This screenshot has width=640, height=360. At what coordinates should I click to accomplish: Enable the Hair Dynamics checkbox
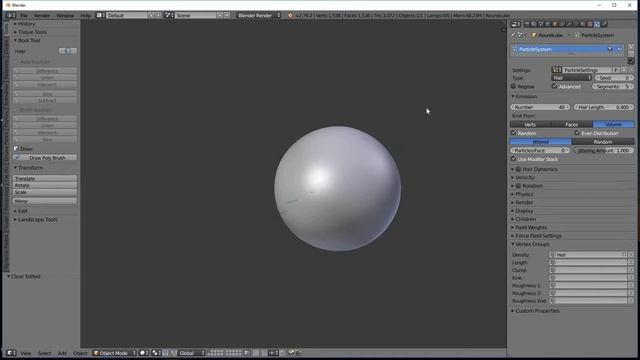tap(518, 169)
